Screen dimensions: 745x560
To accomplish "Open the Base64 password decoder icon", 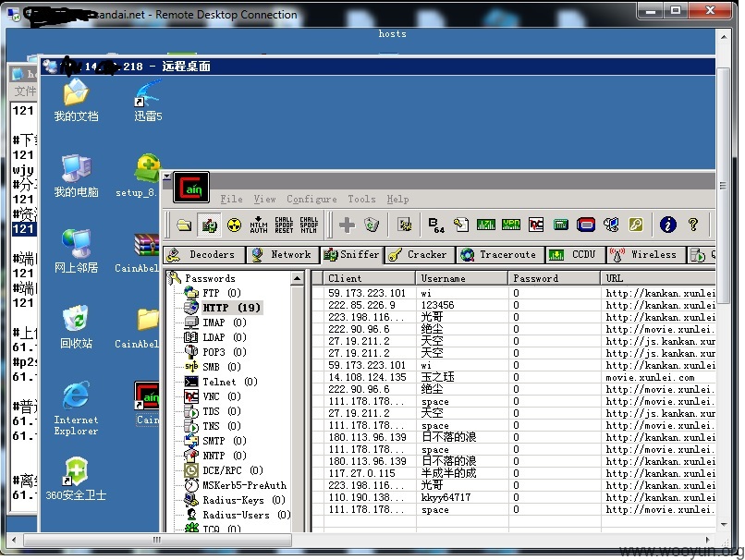I will point(435,225).
